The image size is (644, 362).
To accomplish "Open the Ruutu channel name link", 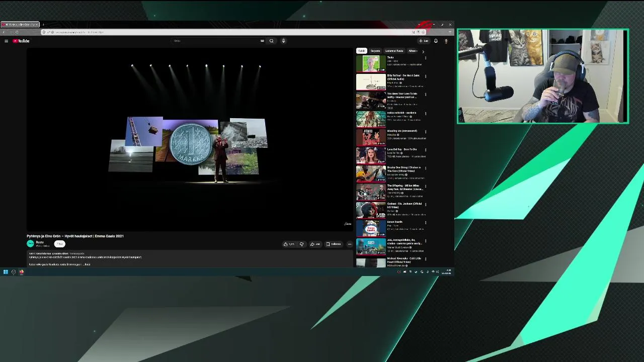I will 40,242.
